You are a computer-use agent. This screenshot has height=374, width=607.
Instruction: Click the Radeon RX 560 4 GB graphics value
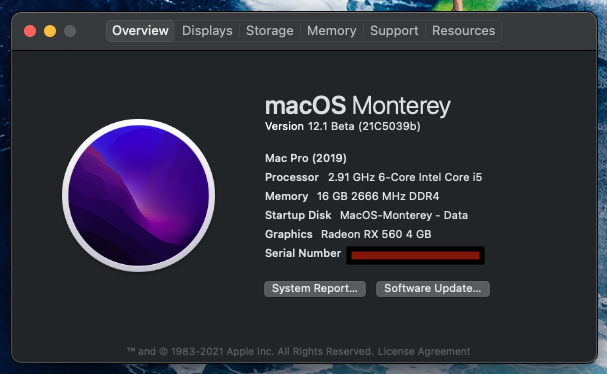click(x=376, y=234)
